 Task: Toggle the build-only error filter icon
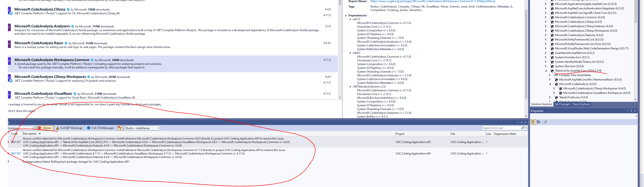pyautogui.click(x=120, y=128)
